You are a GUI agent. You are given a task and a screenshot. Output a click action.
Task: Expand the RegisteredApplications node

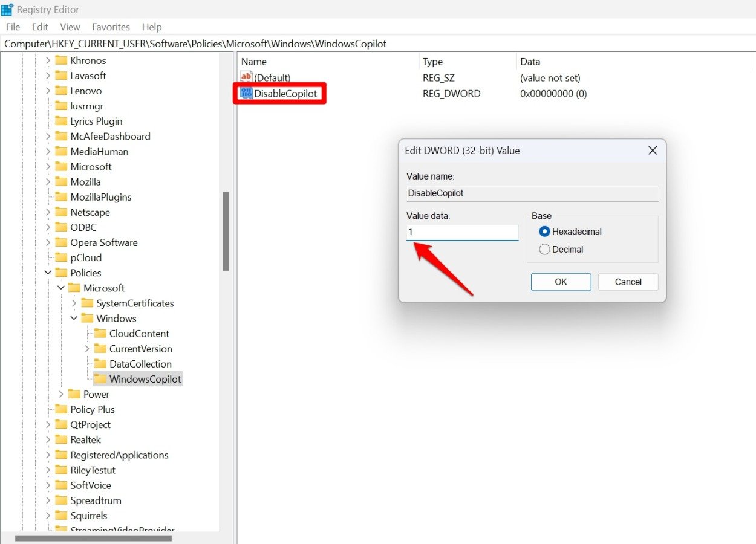coord(48,455)
